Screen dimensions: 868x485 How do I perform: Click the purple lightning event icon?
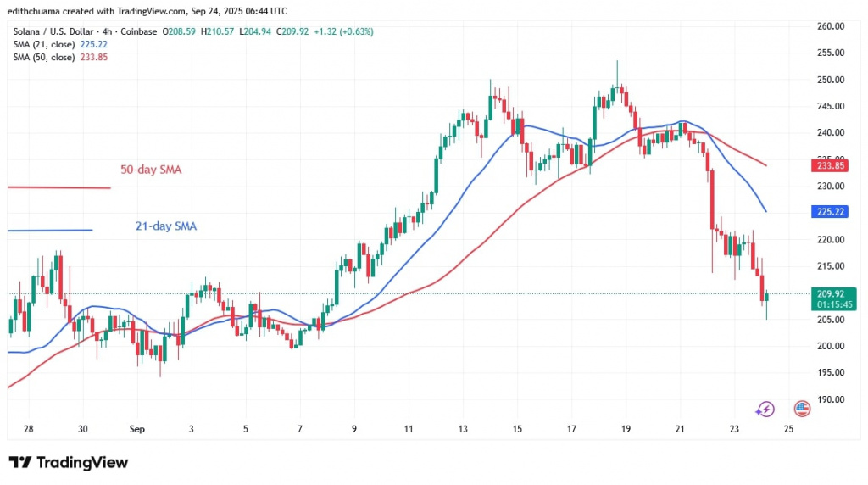(x=766, y=409)
